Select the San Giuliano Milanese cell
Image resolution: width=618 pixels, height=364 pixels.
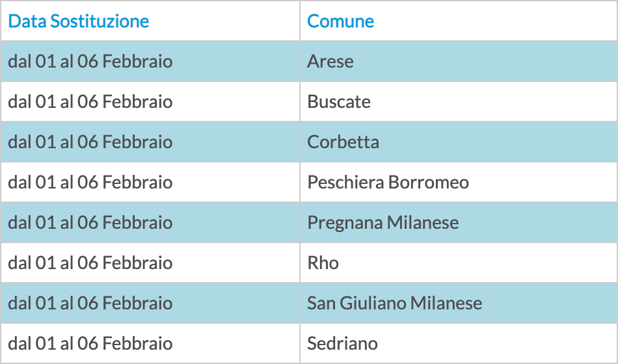coord(459,303)
